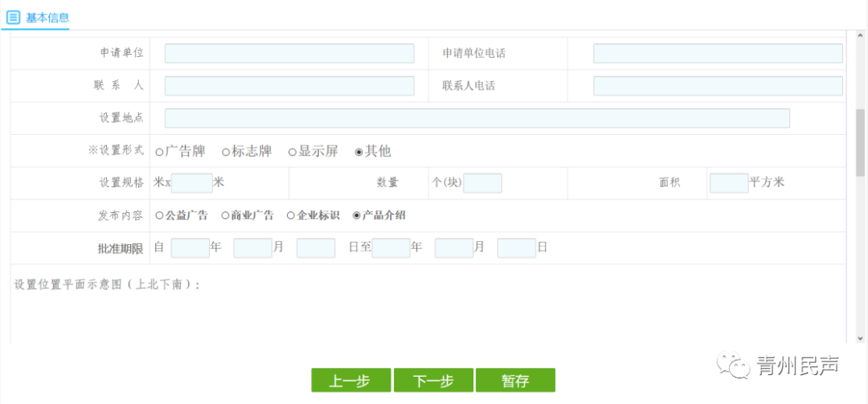Click the vertical scrollbar on right
868x404 pixels.
[860, 143]
